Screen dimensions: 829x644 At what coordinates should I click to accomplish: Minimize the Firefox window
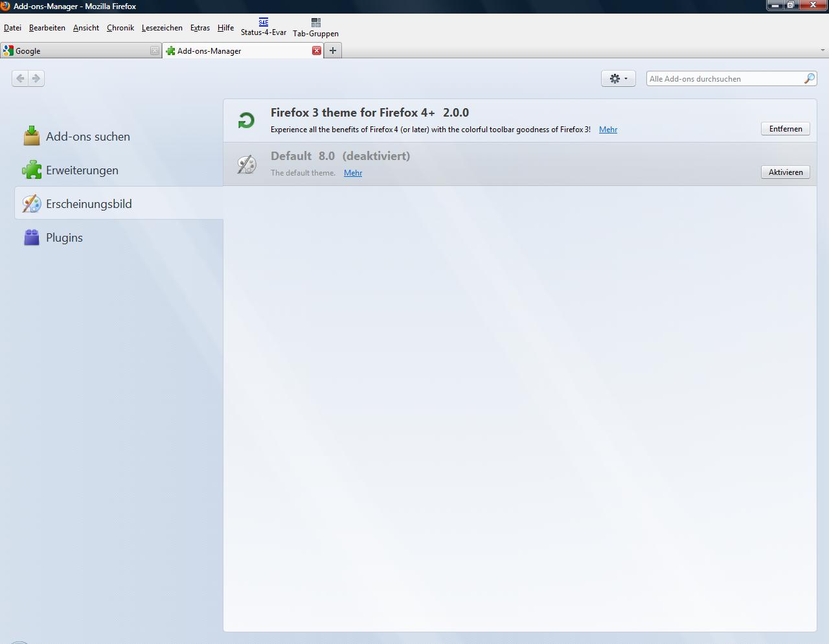click(x=775, y=5)
